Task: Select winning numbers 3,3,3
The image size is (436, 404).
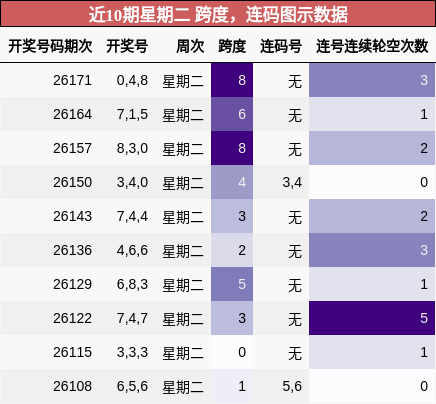Action: (132, 352)
